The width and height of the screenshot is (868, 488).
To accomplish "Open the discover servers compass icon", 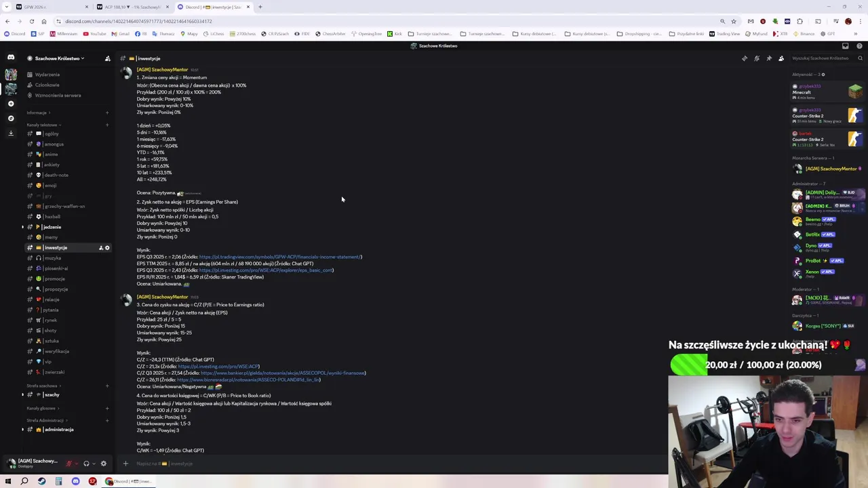I will click(11, 118).
